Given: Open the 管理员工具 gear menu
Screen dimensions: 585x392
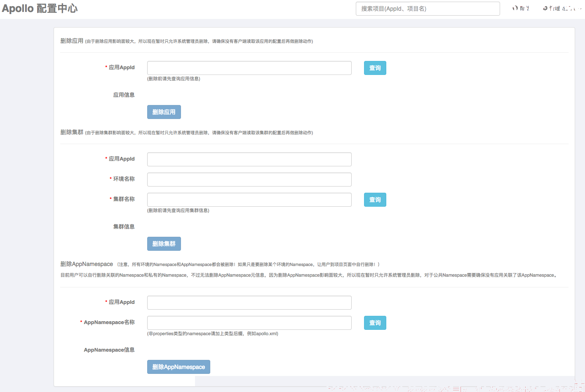Looking at the screenshot, I should [562, 8].
